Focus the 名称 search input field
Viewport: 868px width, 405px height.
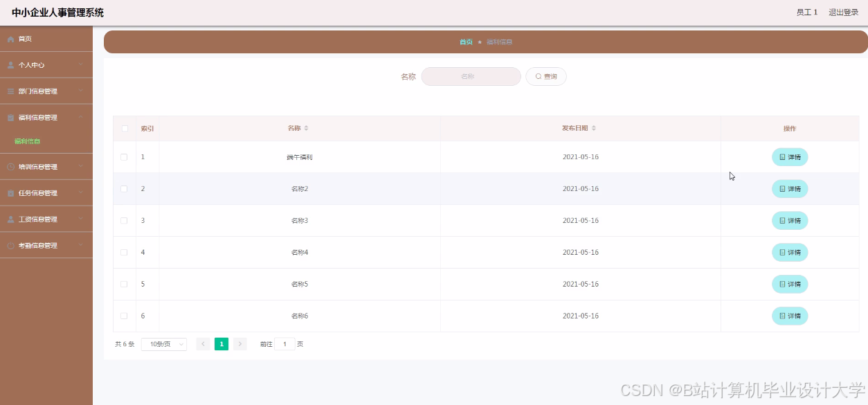point(471,77)
